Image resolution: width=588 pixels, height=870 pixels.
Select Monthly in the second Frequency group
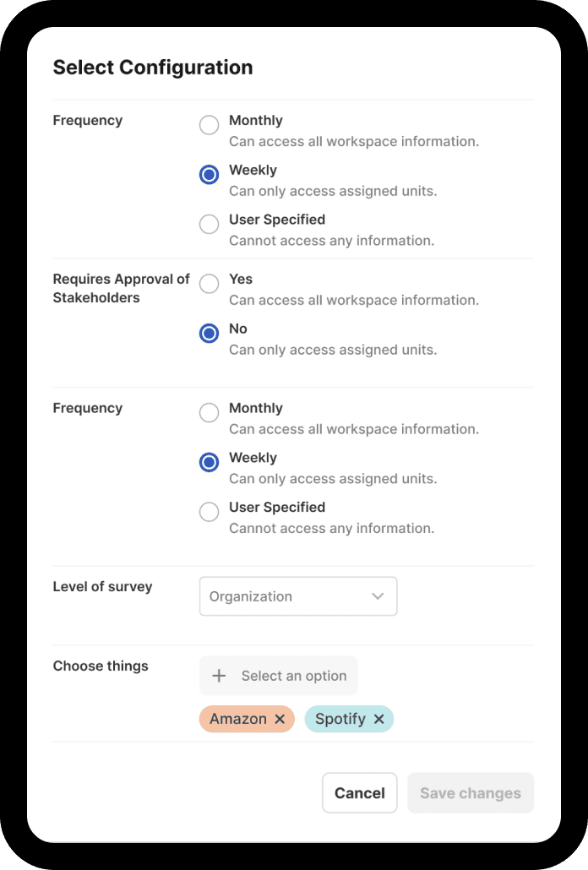click(210, 413)
